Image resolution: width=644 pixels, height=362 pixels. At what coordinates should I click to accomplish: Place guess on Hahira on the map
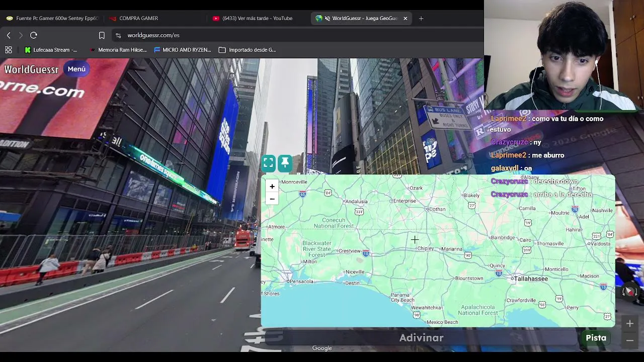[574, 230]
